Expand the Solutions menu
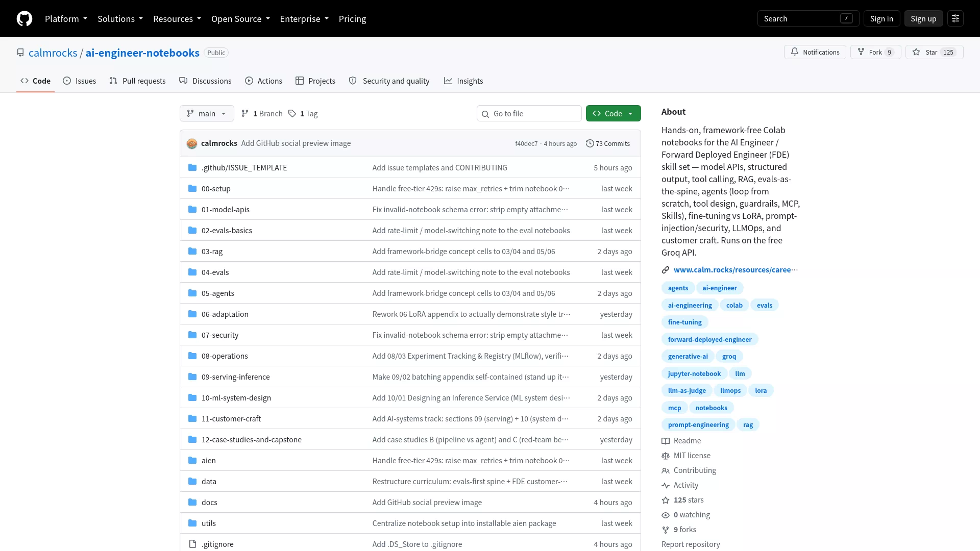Screen dimensions: 980x551 [120, 19]
